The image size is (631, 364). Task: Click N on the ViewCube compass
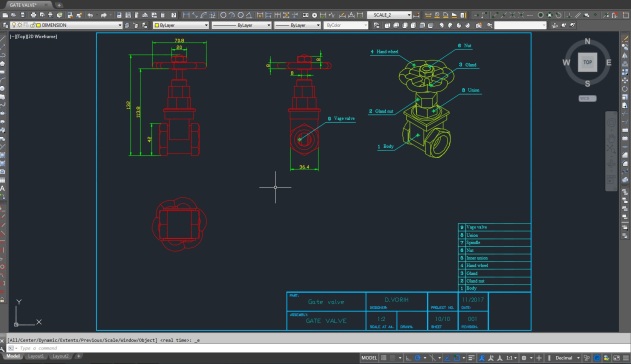(588, 41)
